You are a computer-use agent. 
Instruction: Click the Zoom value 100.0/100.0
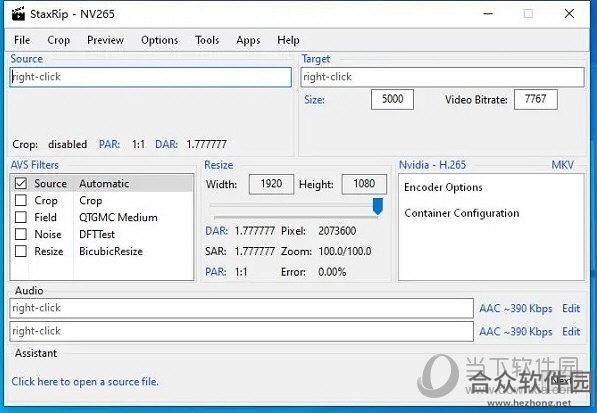tap(345, 251)
